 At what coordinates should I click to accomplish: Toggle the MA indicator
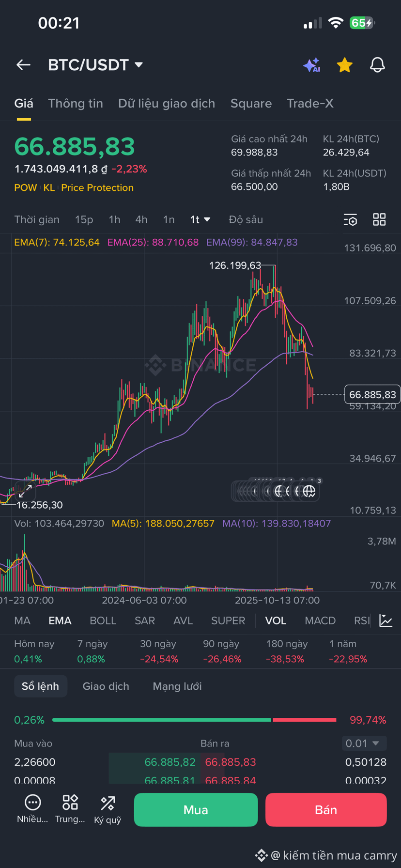tap(22, 620)
